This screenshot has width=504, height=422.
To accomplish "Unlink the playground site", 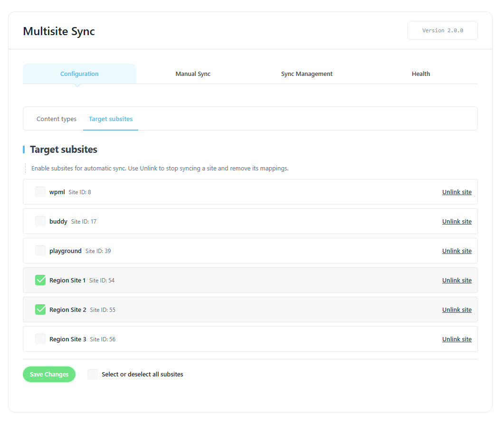I will point(457,251).
